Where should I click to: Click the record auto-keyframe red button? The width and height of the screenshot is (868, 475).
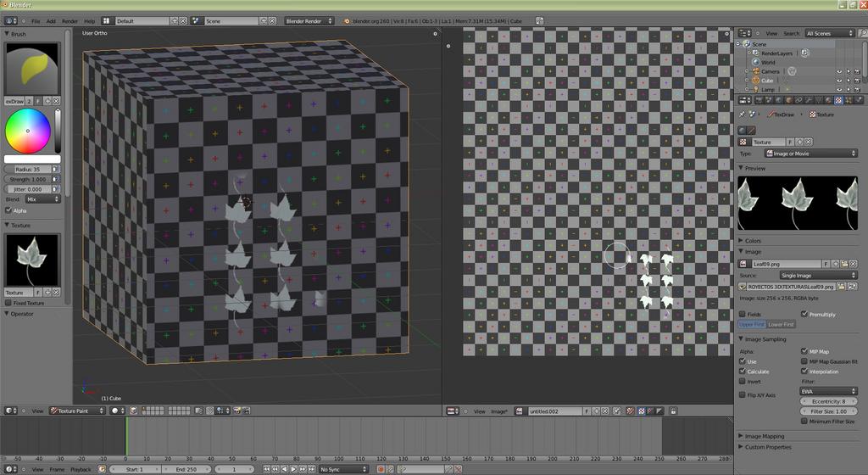[x=381, y=469]
